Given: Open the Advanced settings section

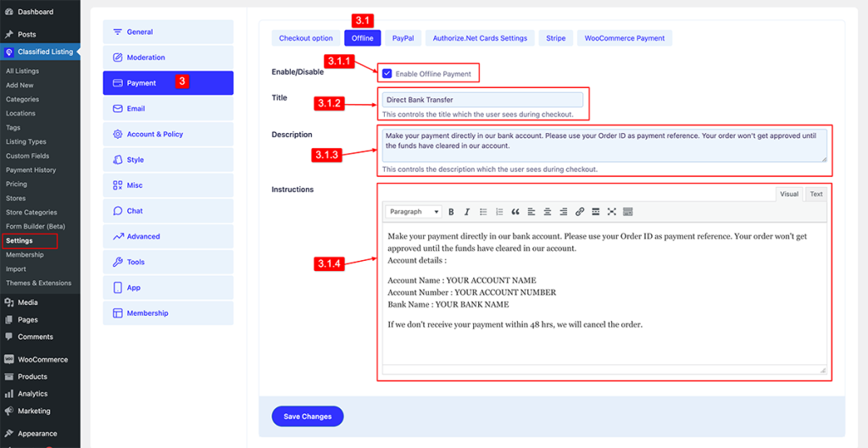Looking at the screenshot, I should 169,236.
